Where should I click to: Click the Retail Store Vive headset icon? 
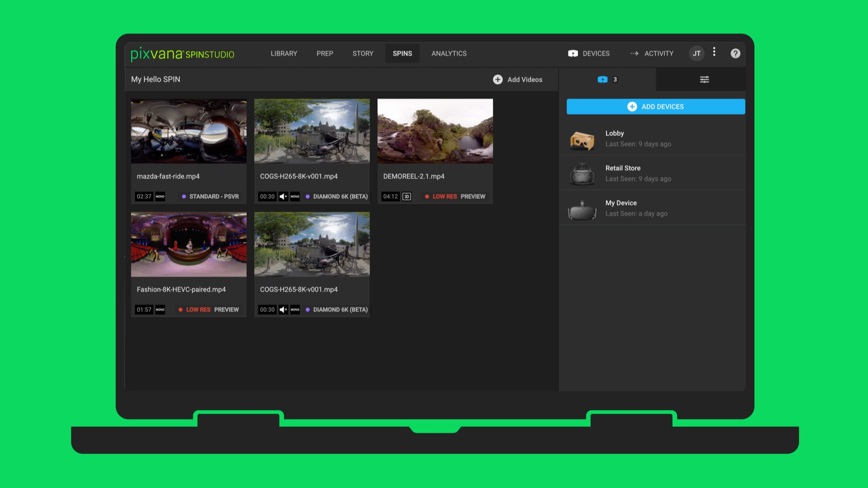582,174
